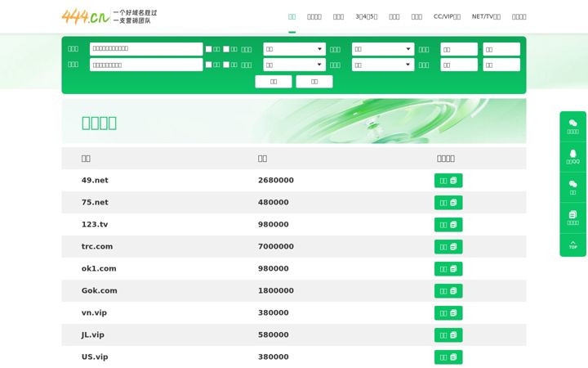Image resolution: width=588 pixels, height=368 pixels.
Task: Expand the second dropdown in the lower filter row
Action: click(383, 65)
